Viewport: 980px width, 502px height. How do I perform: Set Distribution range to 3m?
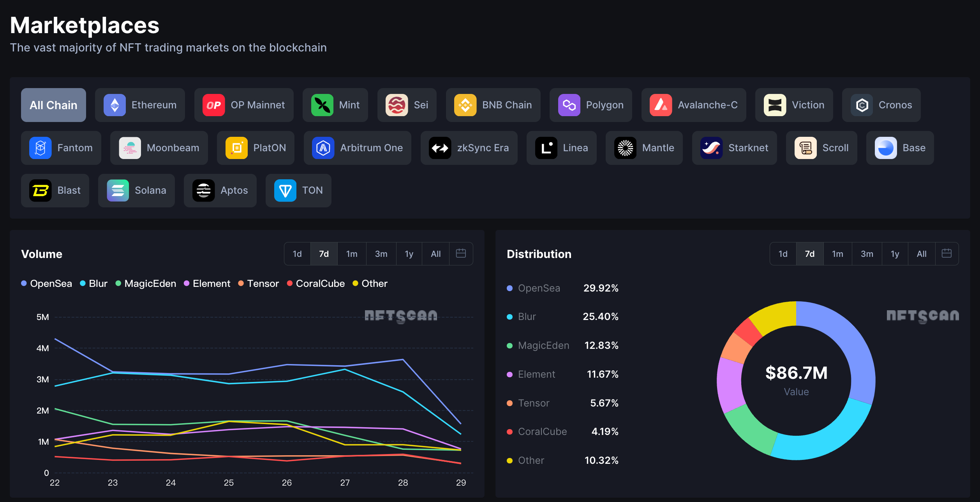(x=867, y=254)
